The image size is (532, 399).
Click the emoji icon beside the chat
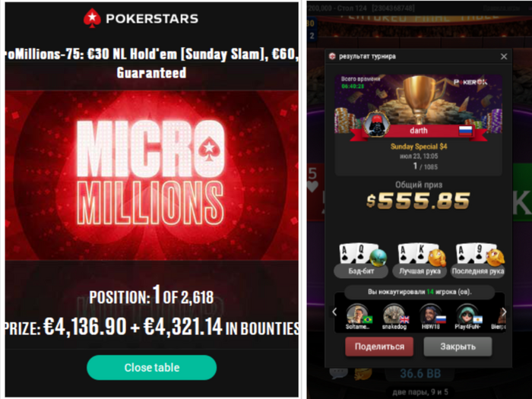[363, 374]
